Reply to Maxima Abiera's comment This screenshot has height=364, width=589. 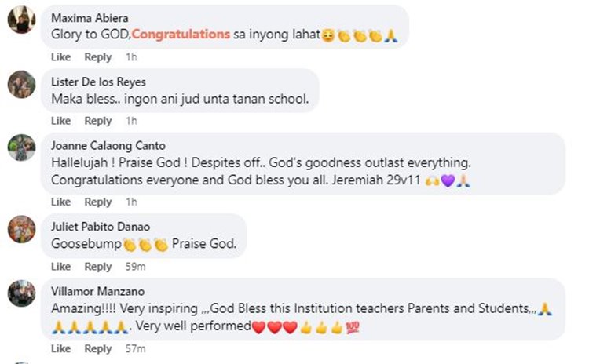(98, 57)
